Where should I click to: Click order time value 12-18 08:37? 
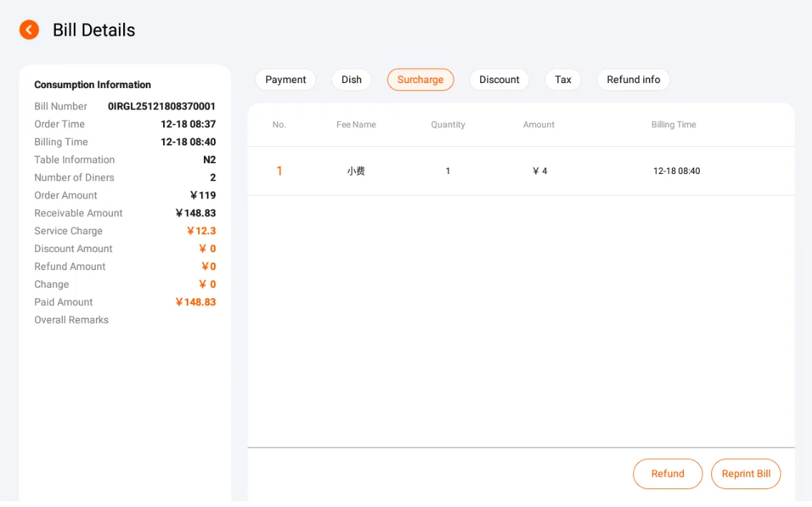[188, 124]
